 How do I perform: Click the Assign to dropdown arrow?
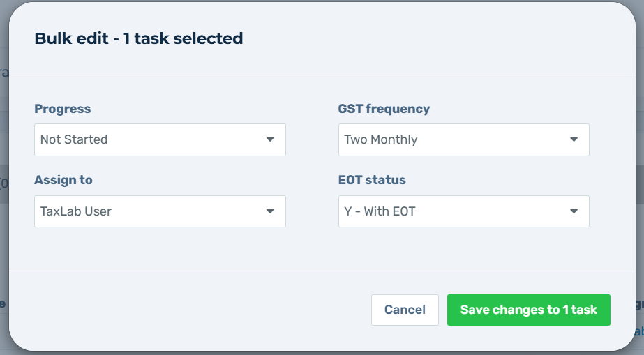[270, 211]
